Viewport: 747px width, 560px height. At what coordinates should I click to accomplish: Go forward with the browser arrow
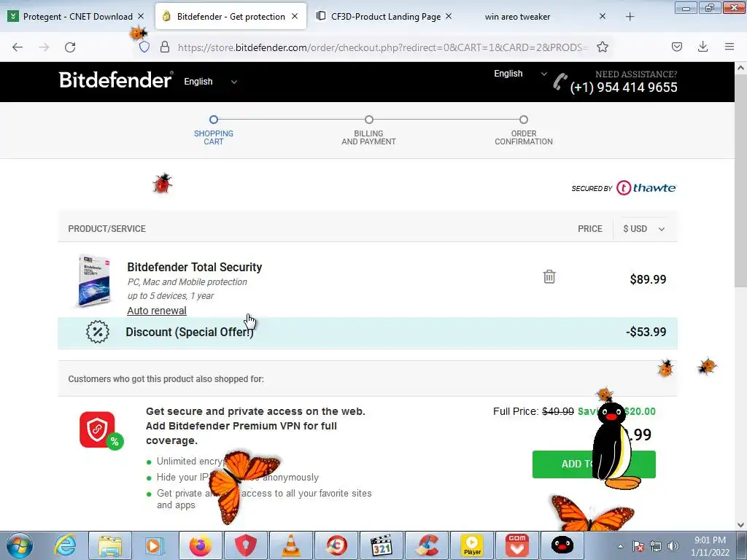coord(44,47)
